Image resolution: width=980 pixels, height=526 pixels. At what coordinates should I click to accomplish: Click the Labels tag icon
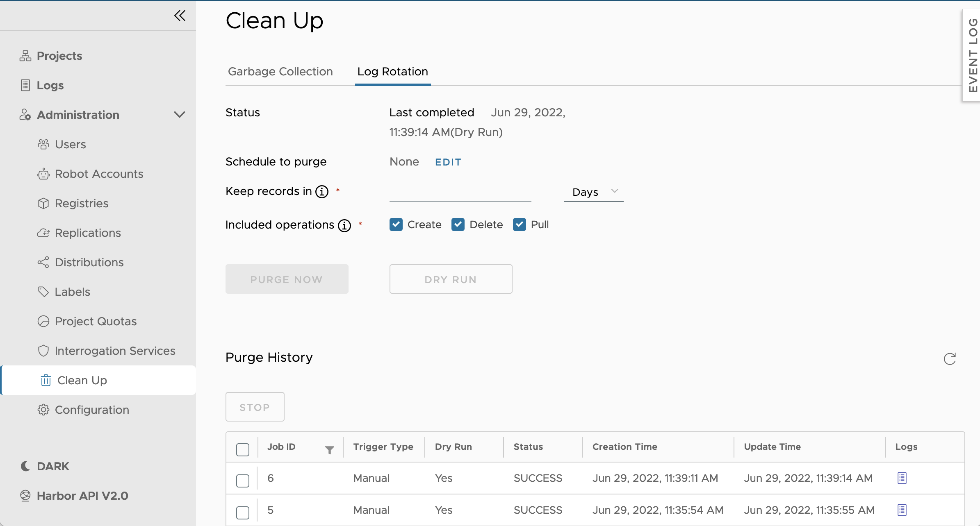pyautogui.click(x=43, y=292)
